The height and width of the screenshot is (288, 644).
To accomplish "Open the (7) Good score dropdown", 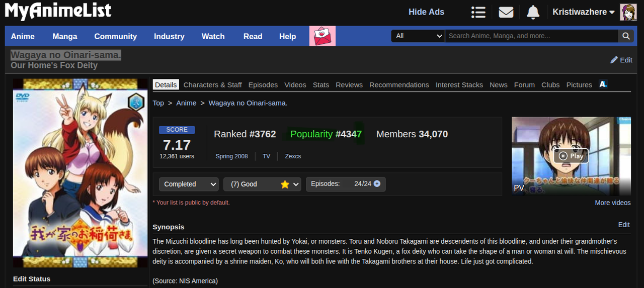I will point(262,184).
